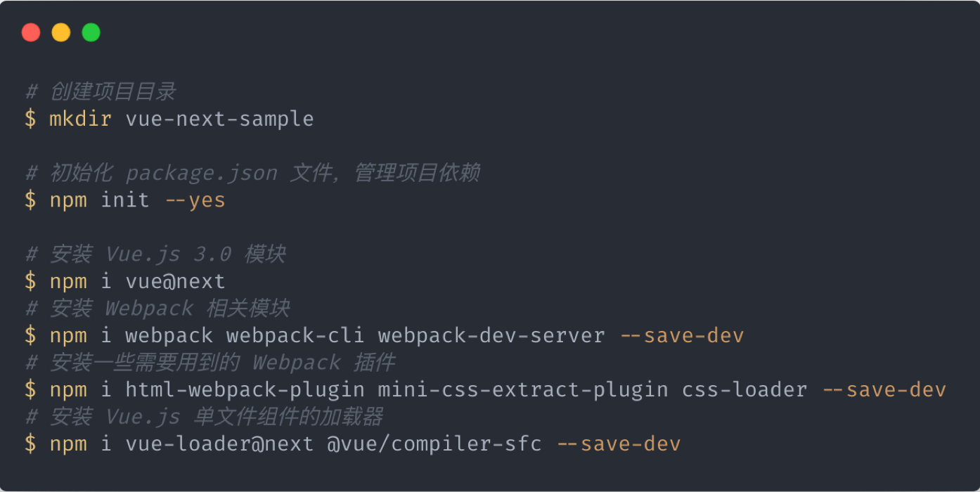Click the comment line about Vue.js 3.0

point(155,254)
